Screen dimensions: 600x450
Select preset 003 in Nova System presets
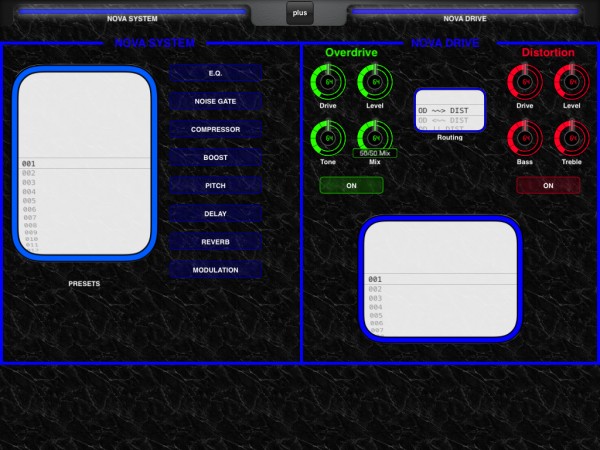tap(84, 183)
